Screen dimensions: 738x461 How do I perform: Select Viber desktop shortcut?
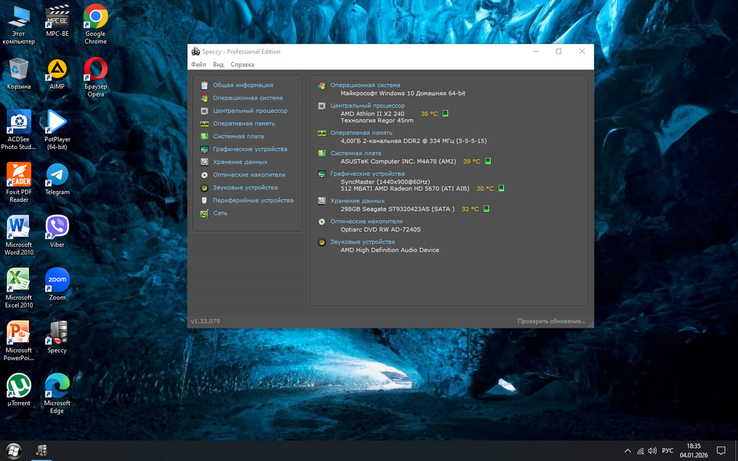(57, 232)
